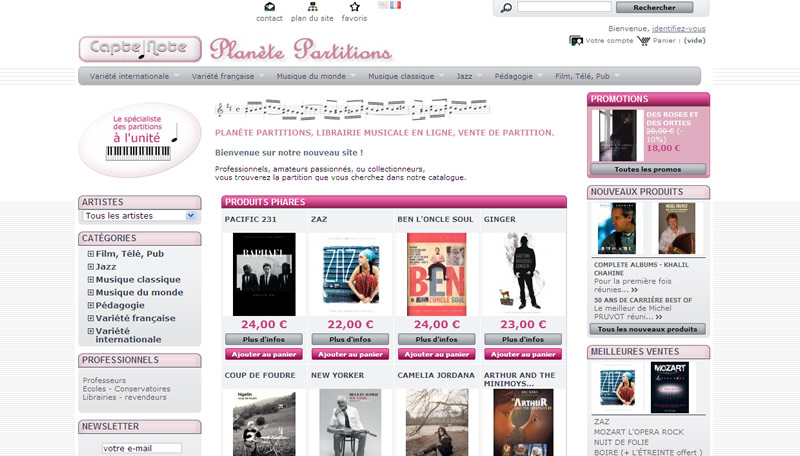Follow the Professeurs link
Screen dimensions: 800x456
click(x=104, y=380)
